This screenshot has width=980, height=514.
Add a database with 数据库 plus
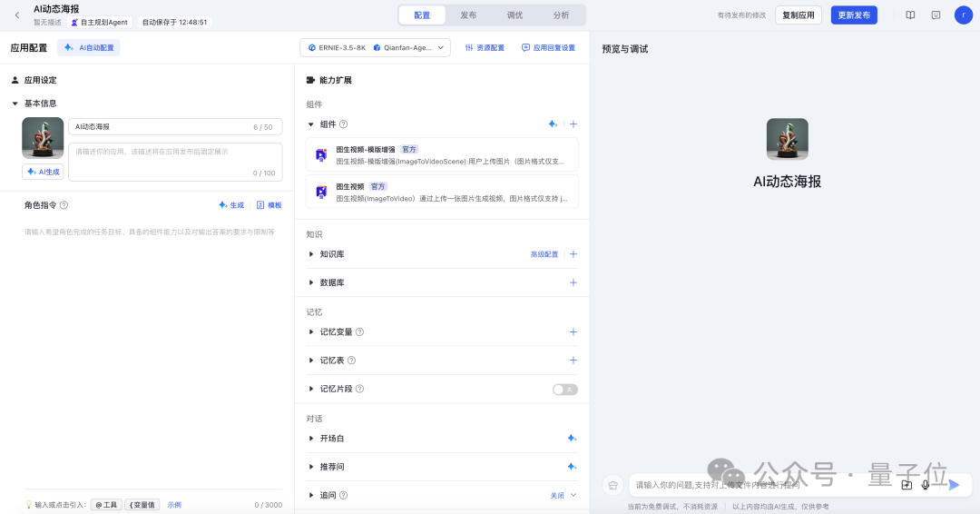(x=573, y=282)
